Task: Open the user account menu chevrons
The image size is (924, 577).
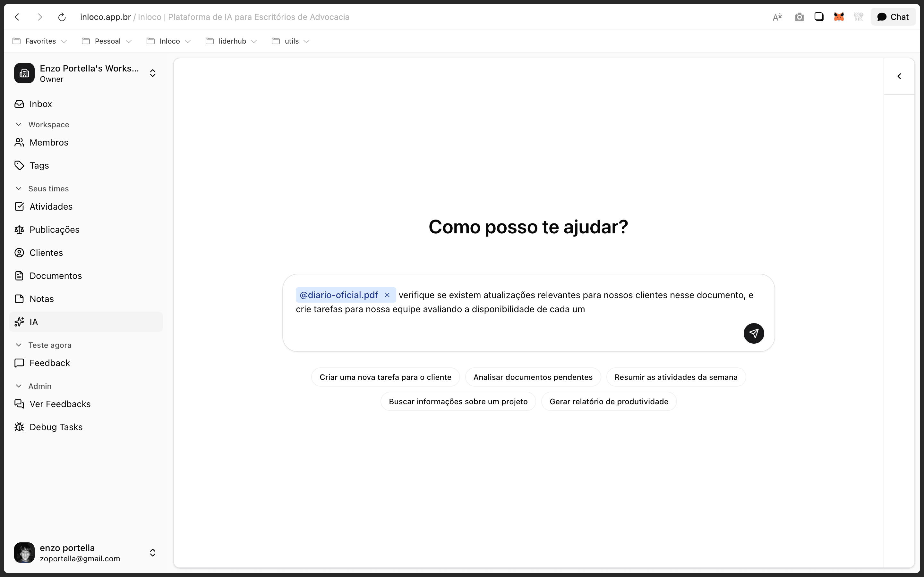Action: [x=152, y=553]
